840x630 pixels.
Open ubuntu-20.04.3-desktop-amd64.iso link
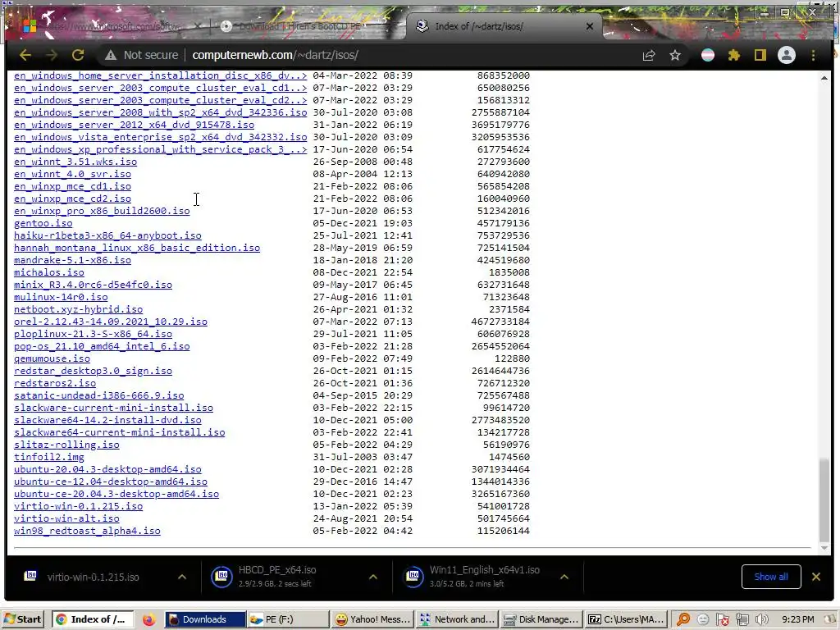[107, 470]
